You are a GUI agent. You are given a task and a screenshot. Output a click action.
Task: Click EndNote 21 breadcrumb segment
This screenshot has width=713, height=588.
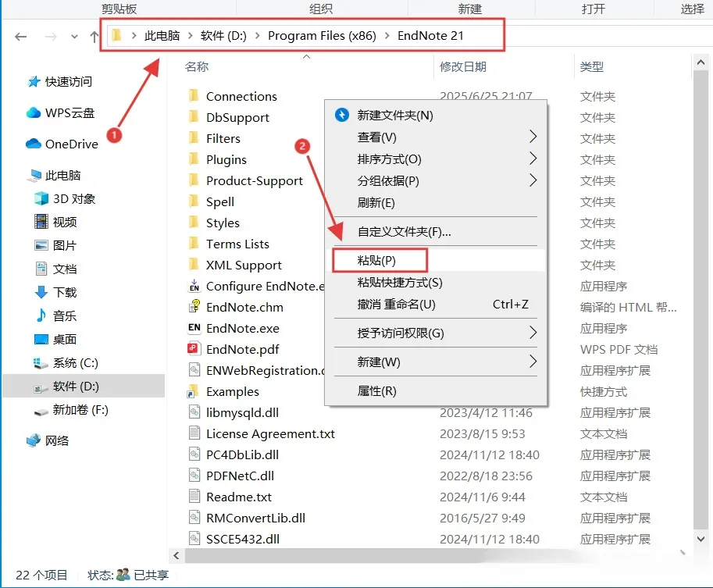430,35
